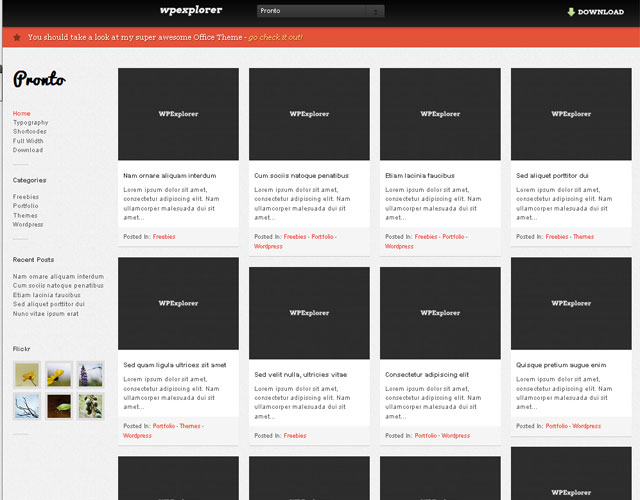
Task: Open the Flickr thumbnail with the bare branches
Action: [27, 406]
